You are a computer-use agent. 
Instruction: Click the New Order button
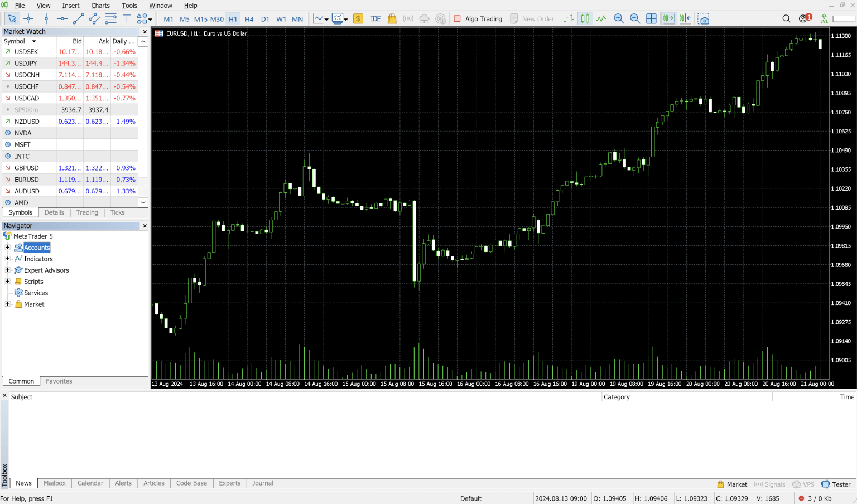pyautogui.click(x=532, y=19)
